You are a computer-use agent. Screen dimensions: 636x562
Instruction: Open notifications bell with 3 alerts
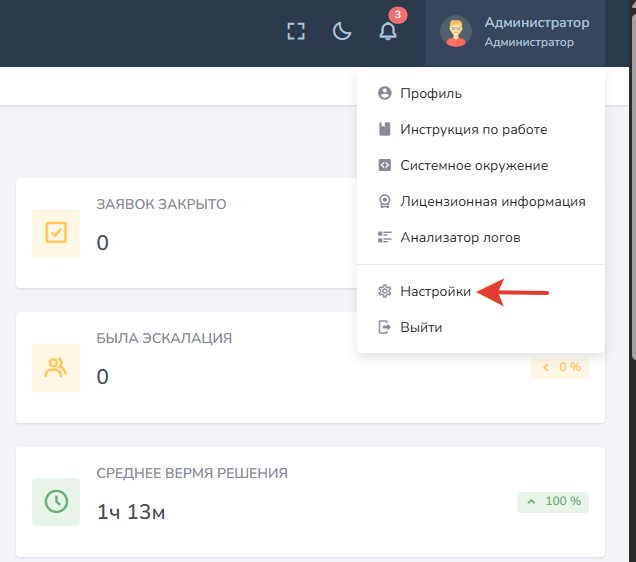coord(388,31)
